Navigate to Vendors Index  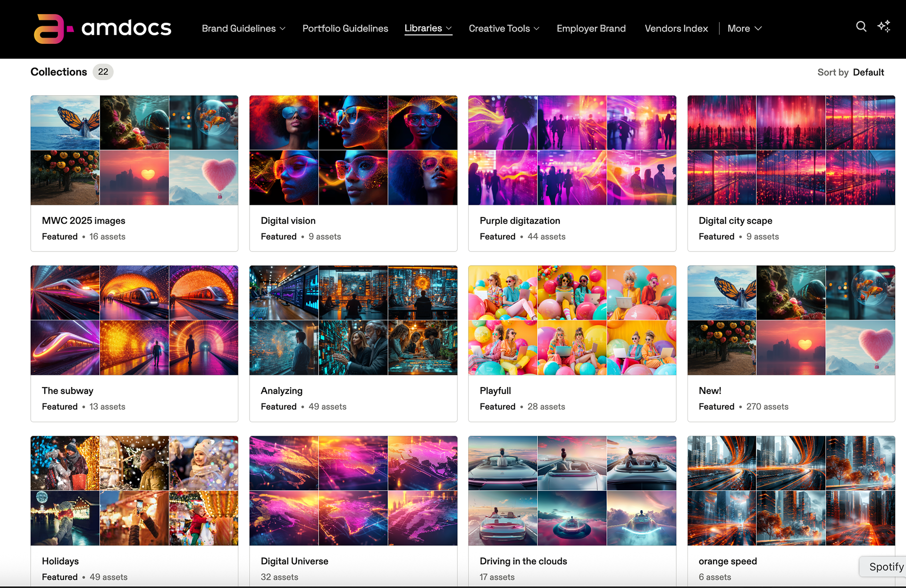click(x=676, y=29)
